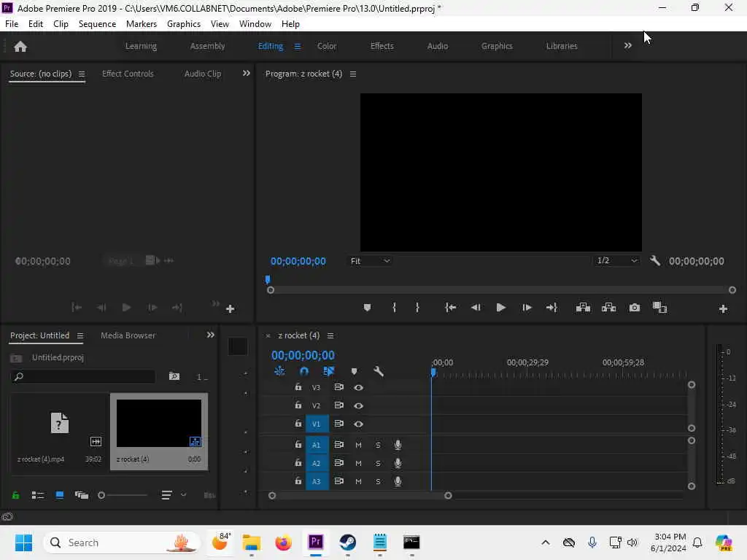
Task: Click the Extract button in Program monitor
Action: (608, 308)
